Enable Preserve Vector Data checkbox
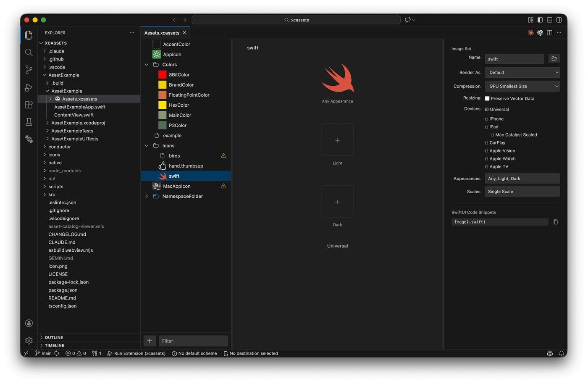Viewport: 588px width, 384px height. tap(487, 99)
